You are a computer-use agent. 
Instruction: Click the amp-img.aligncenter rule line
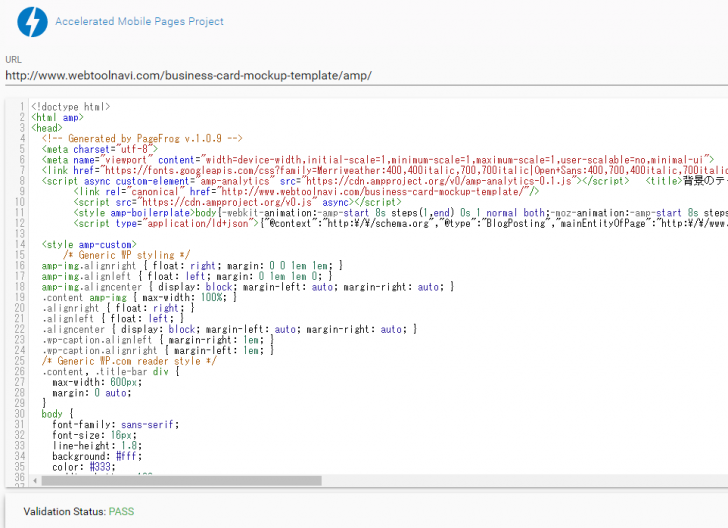(x=248, y=287)
